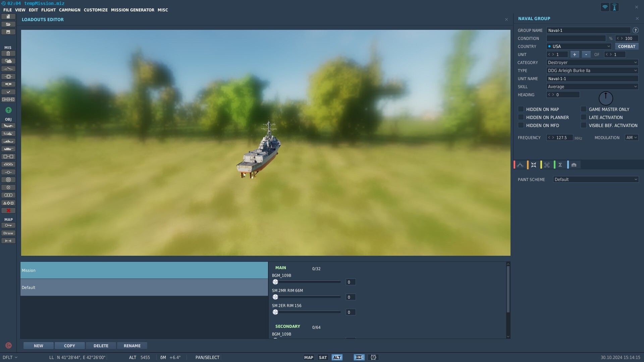This screenshot has width=644, height=362.
Task: Toggle the ALT view mode button
Action: click(337, 357)
